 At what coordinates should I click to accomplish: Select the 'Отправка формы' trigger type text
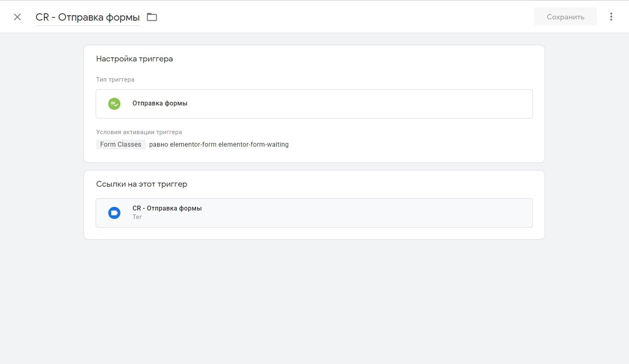tap(160, 103)
